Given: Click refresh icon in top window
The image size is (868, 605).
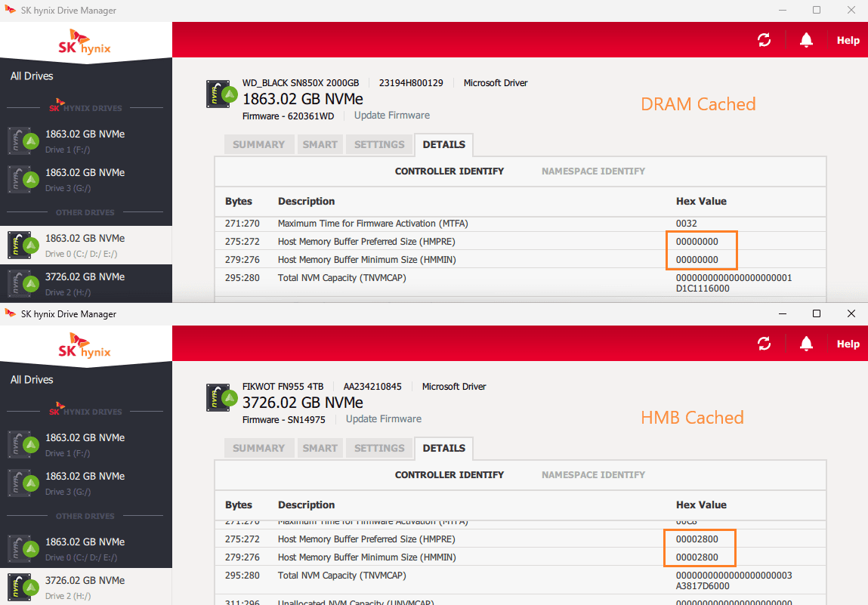Looking at the screenshot, I should 764,40.
